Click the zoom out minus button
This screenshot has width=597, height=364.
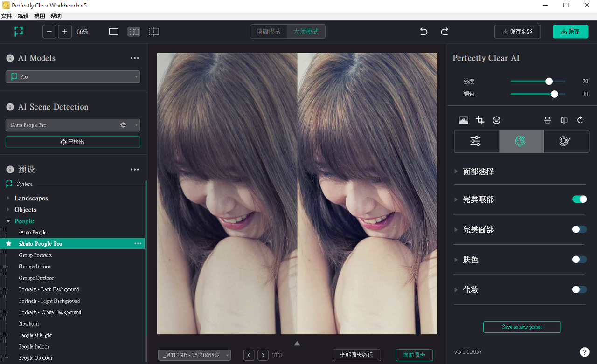[x=49, y=32]
